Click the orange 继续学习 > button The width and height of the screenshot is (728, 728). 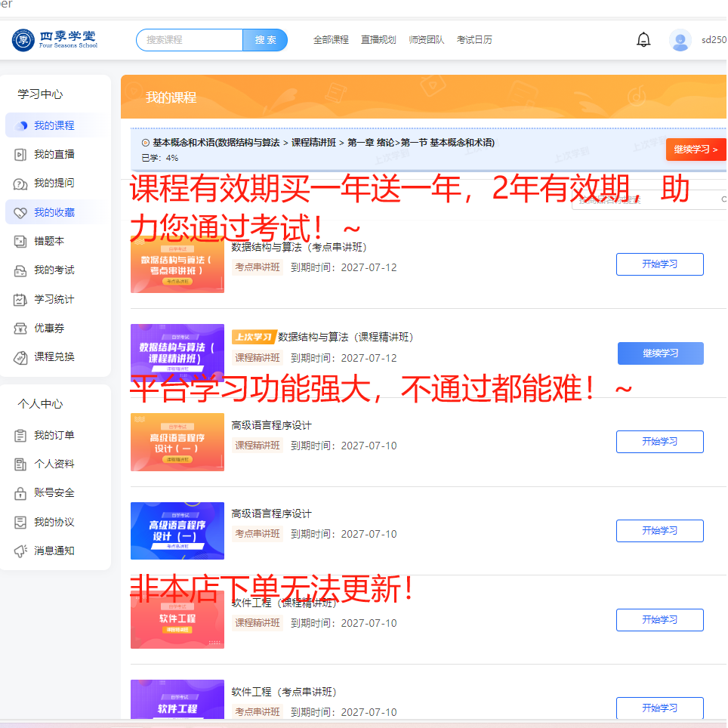coord(696,150)
